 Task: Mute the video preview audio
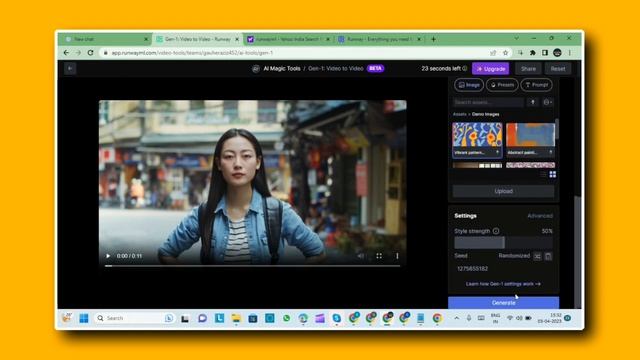(x=361, y=256)
